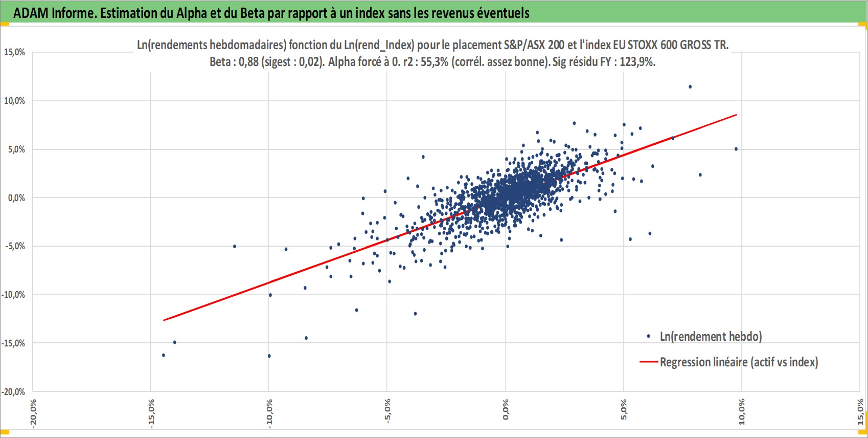Click the bottom-right yellow corner handle

coord(864,433)
